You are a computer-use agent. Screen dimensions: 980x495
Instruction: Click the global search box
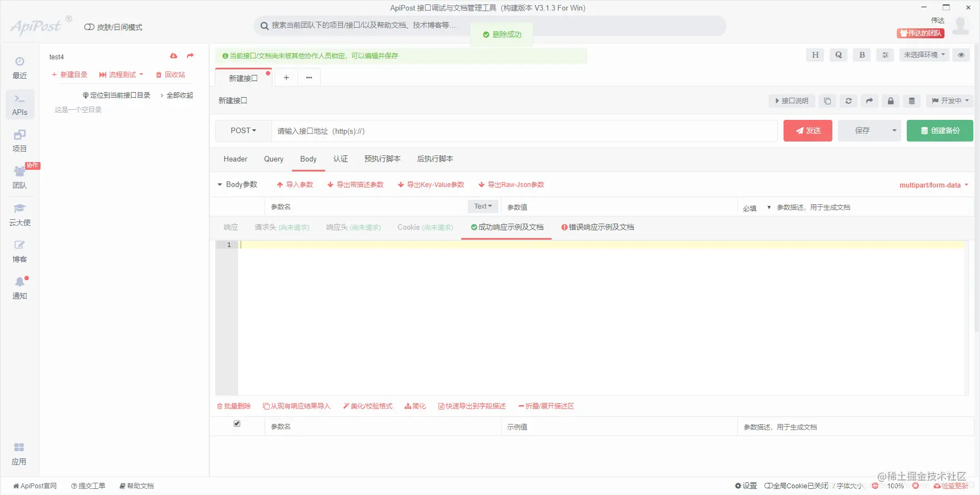coord(490,26)
